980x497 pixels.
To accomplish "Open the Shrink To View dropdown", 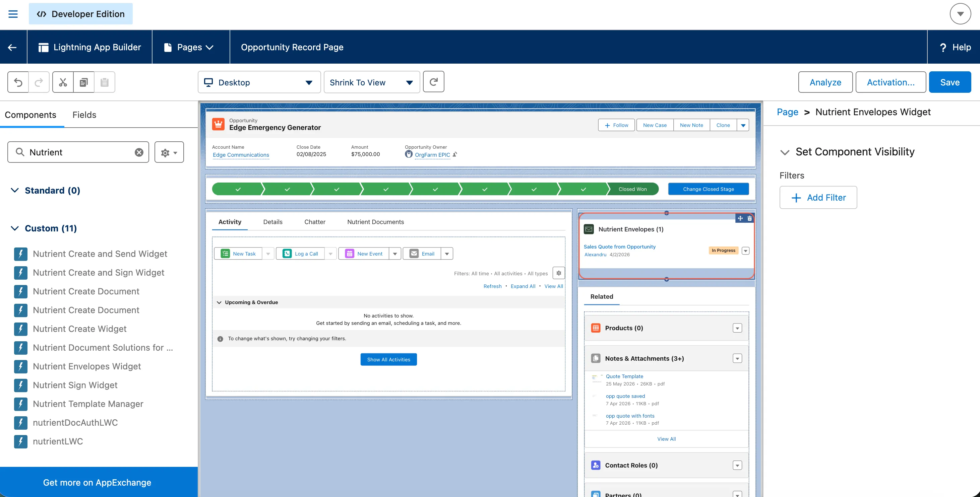I will click(372, 82).
